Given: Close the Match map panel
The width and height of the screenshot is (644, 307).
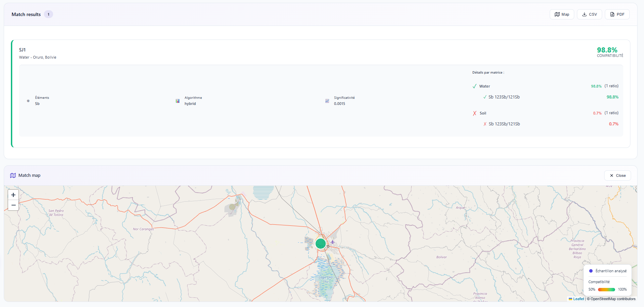Looking at the screenshot, I should [617, 175].
